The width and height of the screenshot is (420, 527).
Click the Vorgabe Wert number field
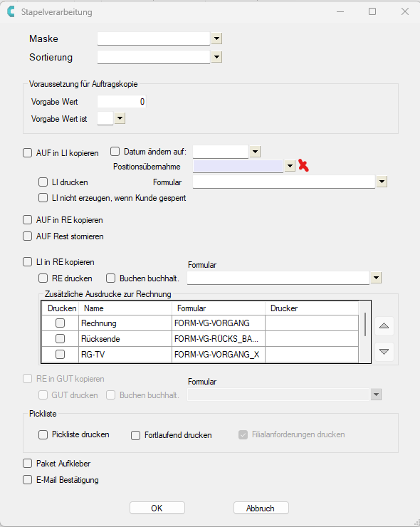122,102
